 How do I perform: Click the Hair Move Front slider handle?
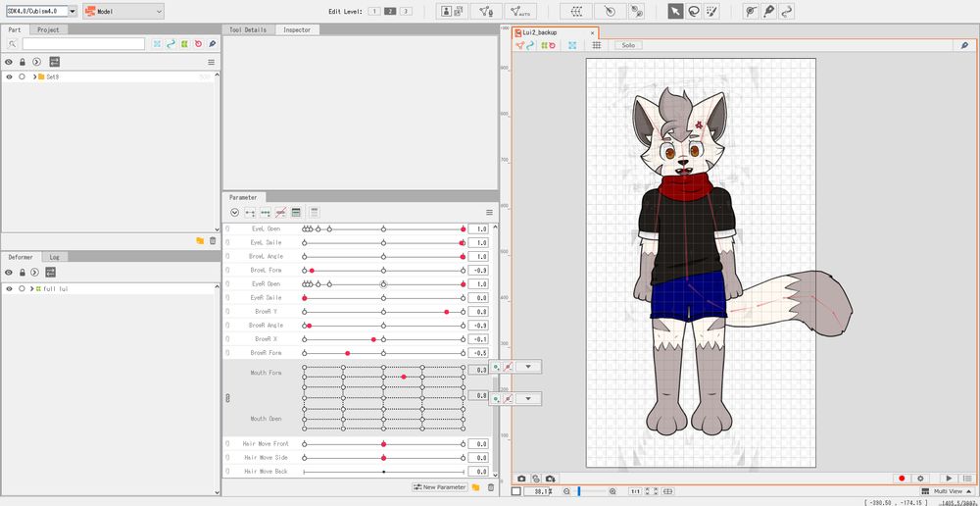coord(384,444)
